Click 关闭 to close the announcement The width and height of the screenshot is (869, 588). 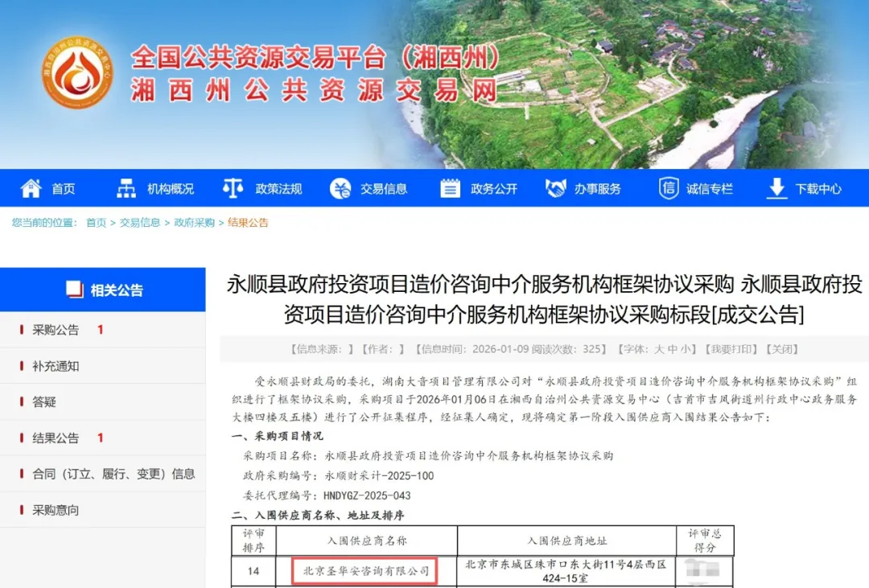click(781, 349)
